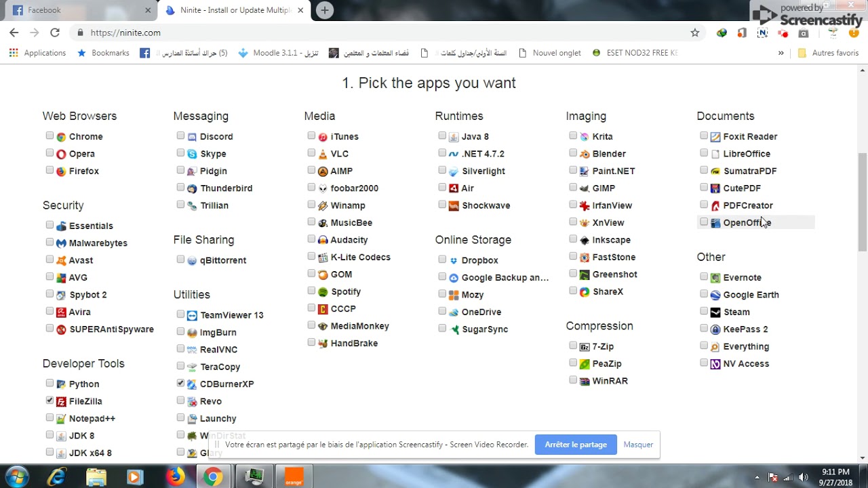Screen dimensions: 868x488
Task: Click the page vertical scrollbar
Action: coord(863,202)
